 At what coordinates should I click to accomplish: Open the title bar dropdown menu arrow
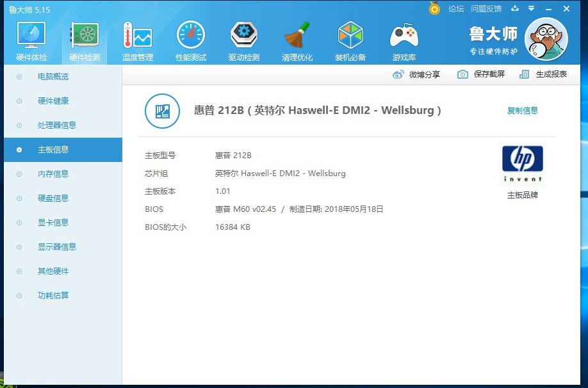tap(532, 8)
